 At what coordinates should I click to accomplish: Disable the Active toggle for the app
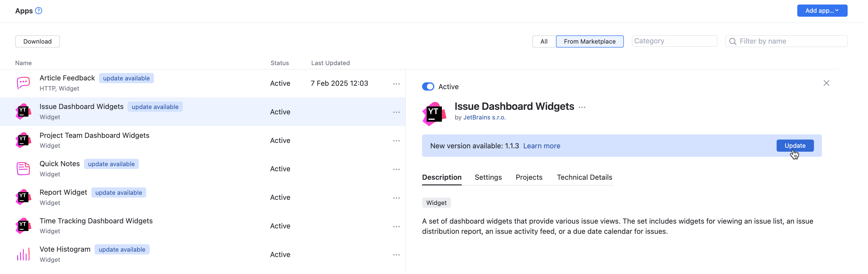pos(428,87)
